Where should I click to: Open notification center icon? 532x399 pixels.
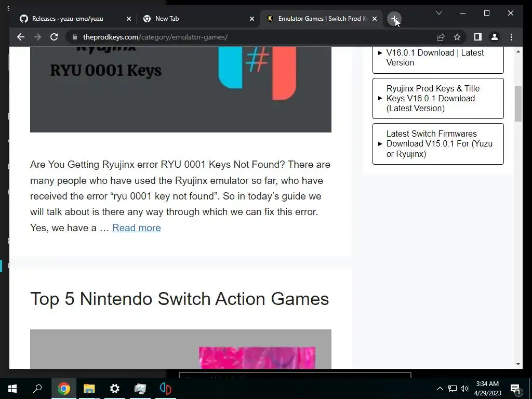515,389
